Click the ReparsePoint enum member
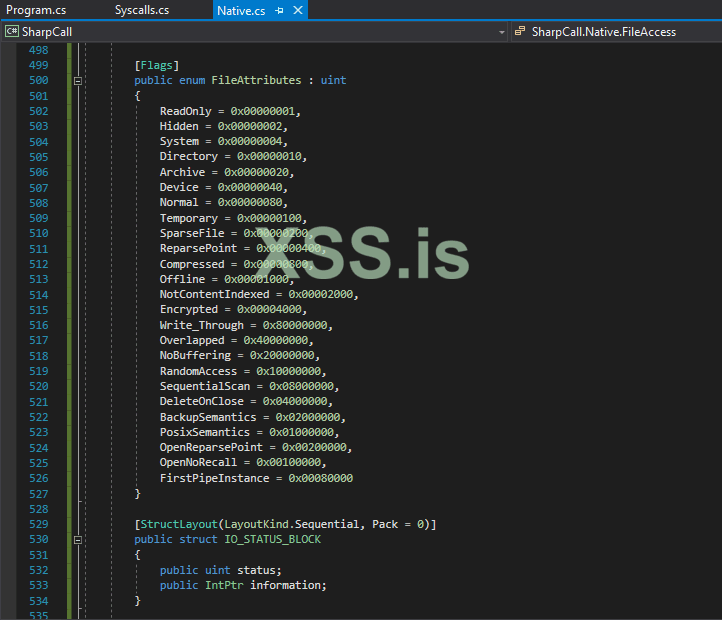 (x=198, y=248)
